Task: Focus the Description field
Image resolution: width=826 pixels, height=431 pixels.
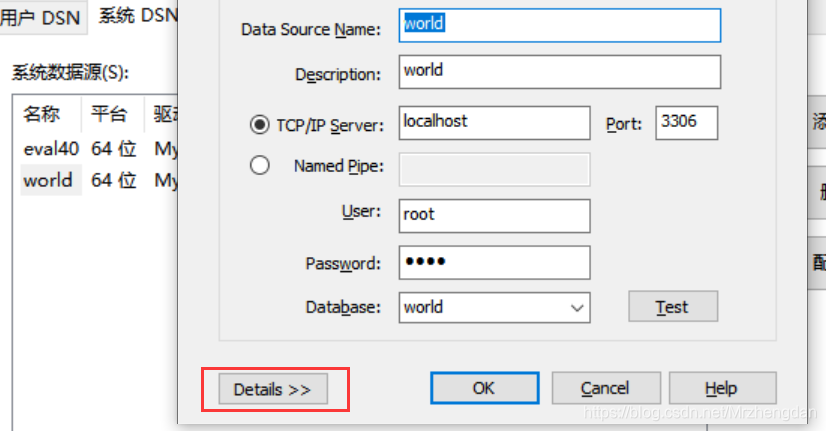Action: coord(559,72)
